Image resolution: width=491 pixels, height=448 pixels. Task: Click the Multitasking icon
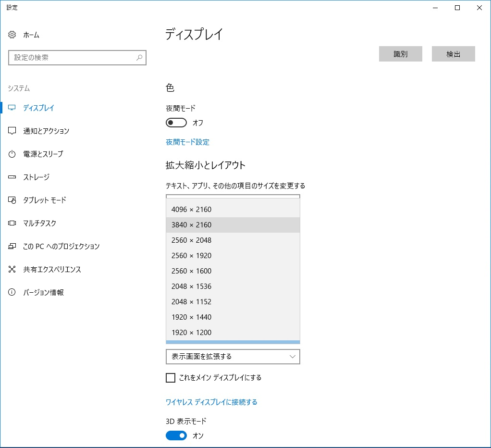12,224
